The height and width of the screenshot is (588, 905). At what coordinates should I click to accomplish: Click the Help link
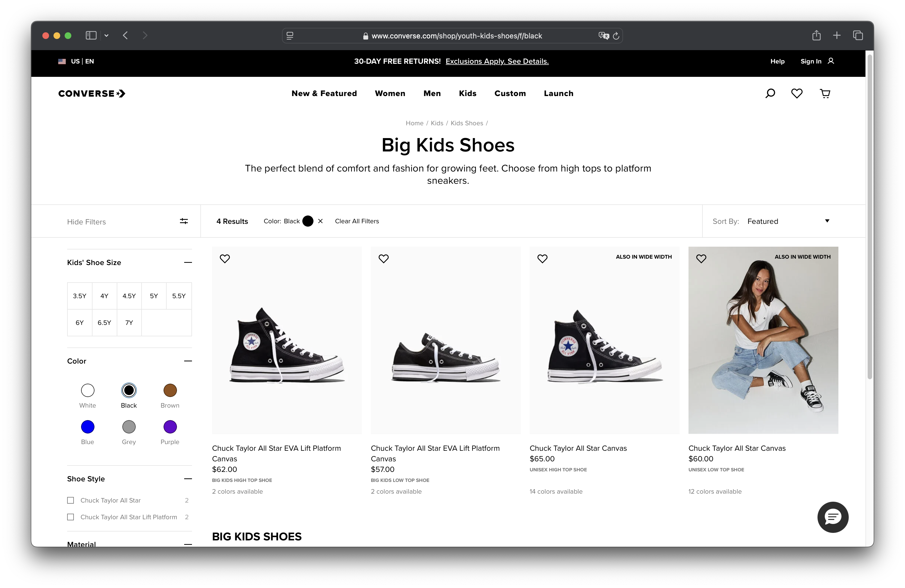tap(777, 61)
